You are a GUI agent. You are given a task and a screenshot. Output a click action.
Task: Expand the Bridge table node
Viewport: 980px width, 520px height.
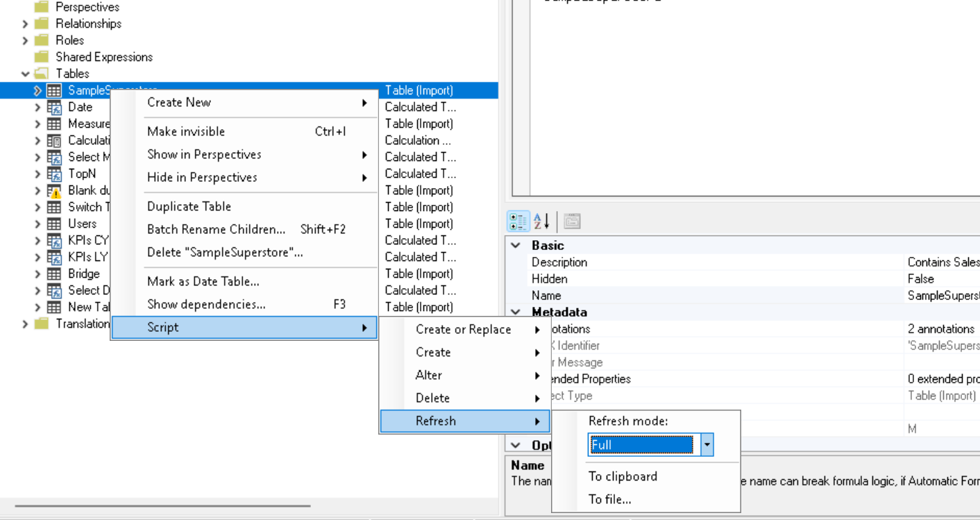click(38, 274)
